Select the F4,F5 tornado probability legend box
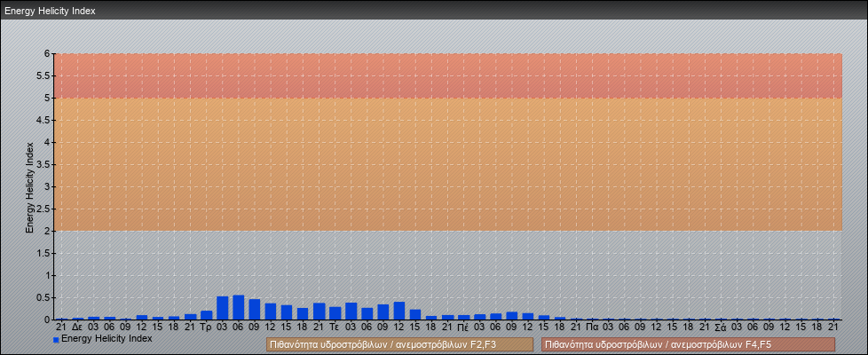Image resolution: width=868 pixels, height=355 pixels. pyautogui.click(x=688, y=344)
